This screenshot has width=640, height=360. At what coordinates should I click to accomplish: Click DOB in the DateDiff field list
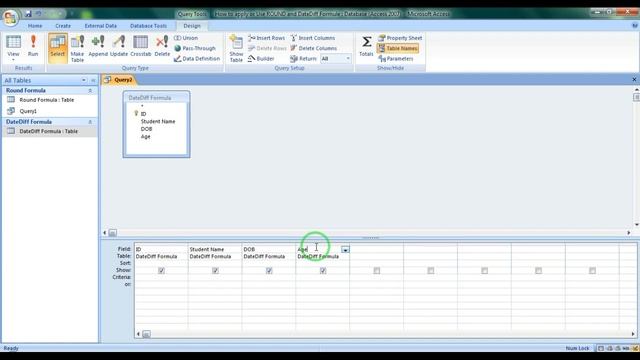coord(147,129)
